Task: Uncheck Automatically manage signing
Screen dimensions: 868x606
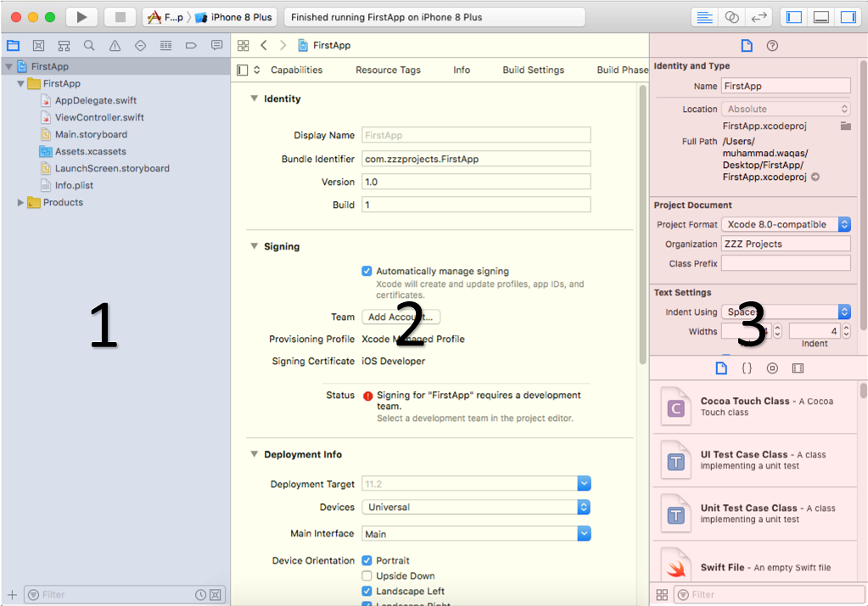Action: 367,271
